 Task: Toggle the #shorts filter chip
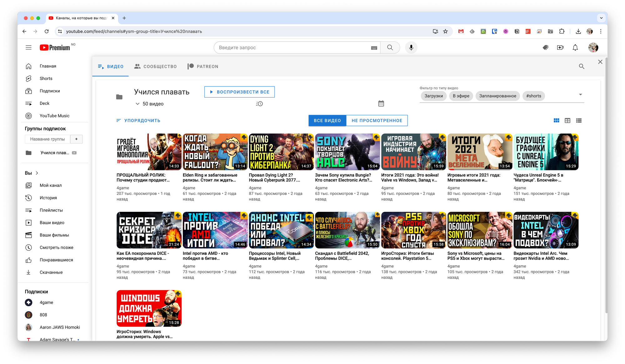click(x=533, y=96)
